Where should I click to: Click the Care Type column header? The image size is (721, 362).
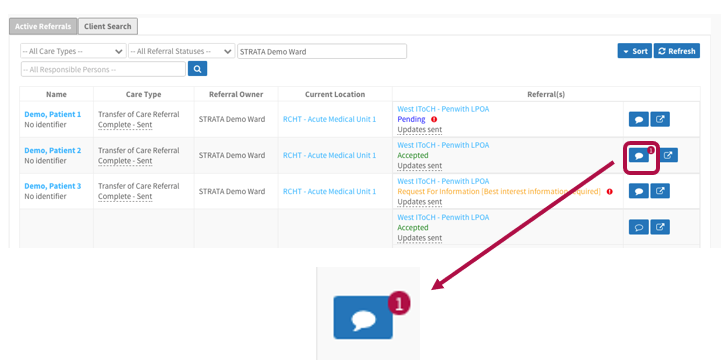(x=143, y=94)
